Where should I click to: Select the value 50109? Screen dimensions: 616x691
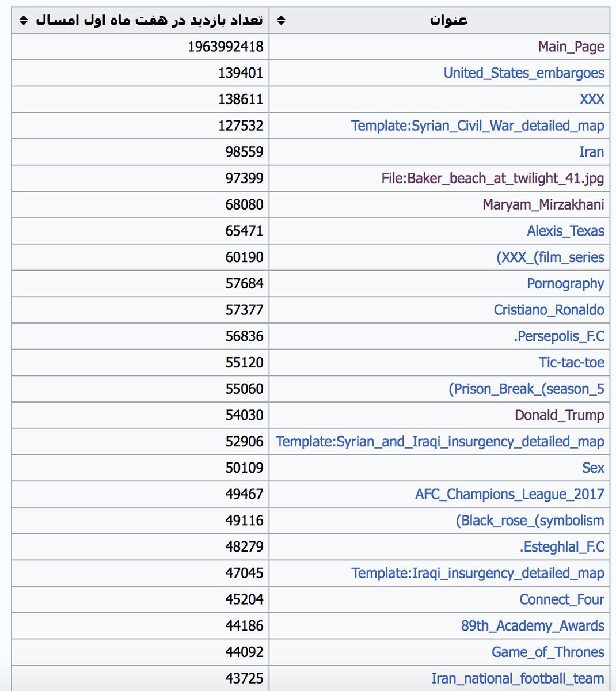pos(245,468)
